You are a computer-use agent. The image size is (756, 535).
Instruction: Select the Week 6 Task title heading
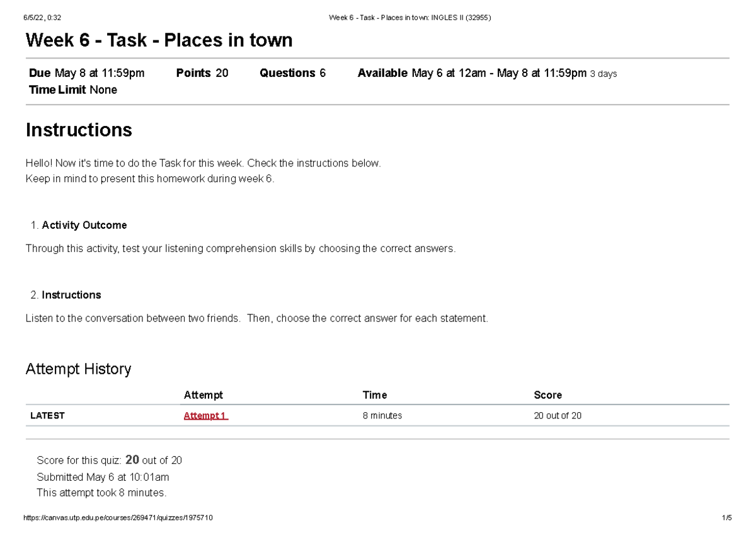(x=159, y=40)
